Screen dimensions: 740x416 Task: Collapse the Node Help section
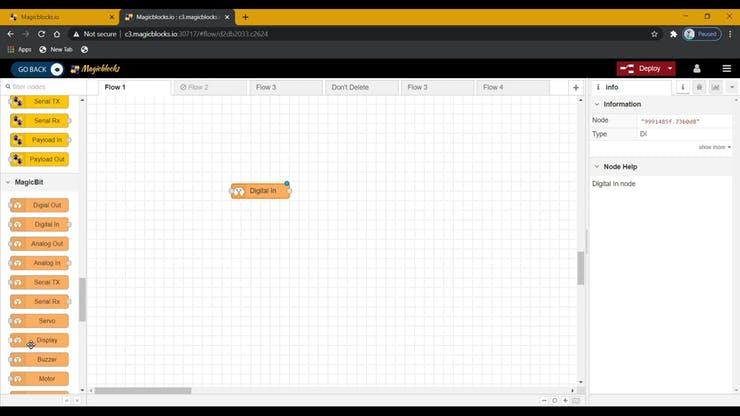[597, 166]
